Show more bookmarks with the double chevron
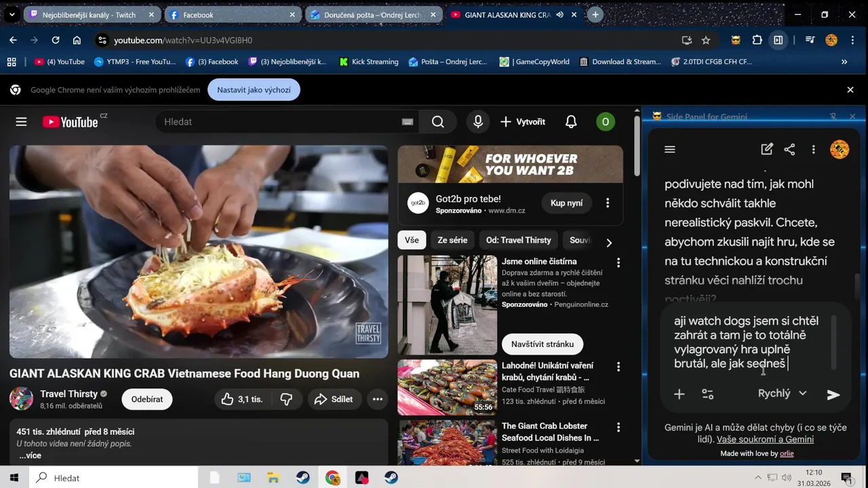 (x=844, y=62)
